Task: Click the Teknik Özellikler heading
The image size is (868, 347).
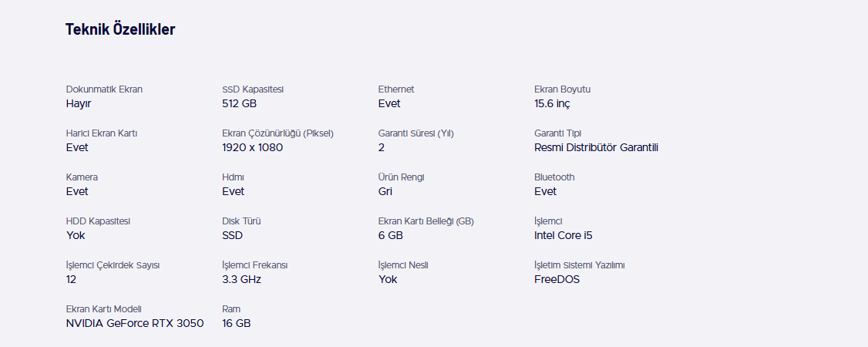Action: click(120, 30)
